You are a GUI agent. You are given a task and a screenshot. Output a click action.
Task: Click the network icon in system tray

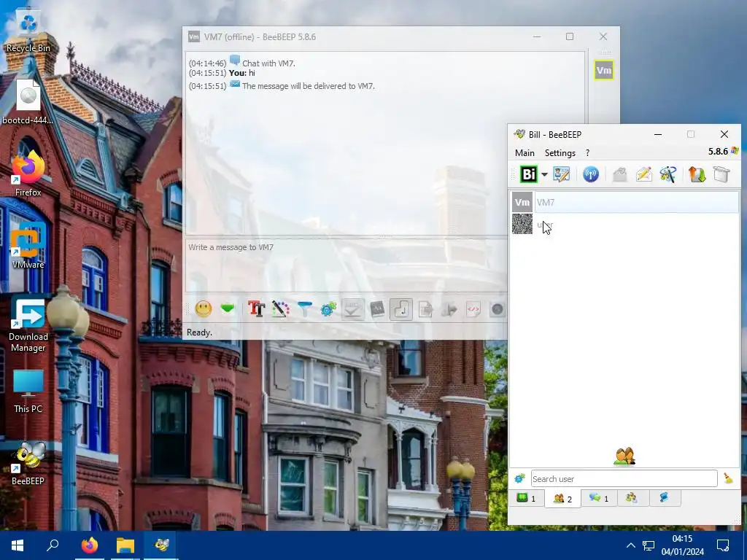(649, 545)
